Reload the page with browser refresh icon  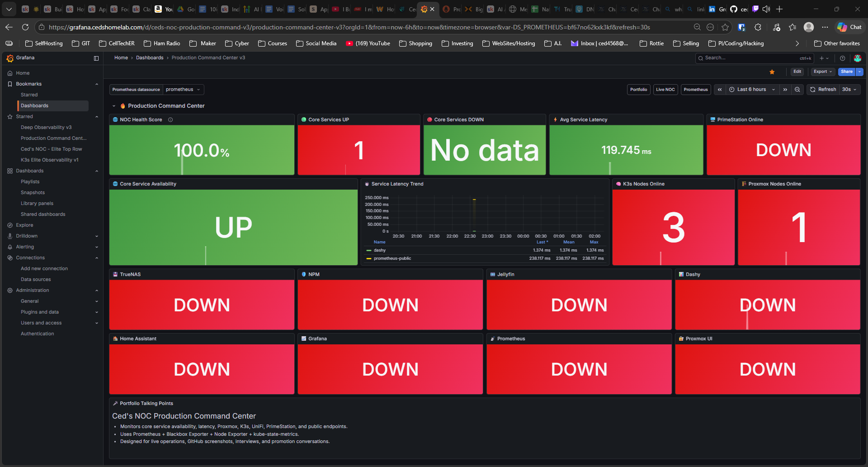pos(25,27)
